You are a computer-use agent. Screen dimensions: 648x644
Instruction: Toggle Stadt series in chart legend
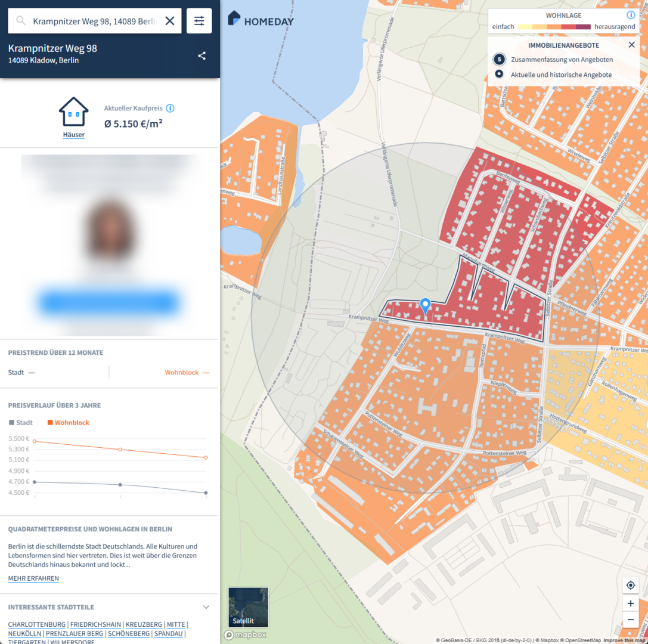pyautogui.click(x=21, y=423)
